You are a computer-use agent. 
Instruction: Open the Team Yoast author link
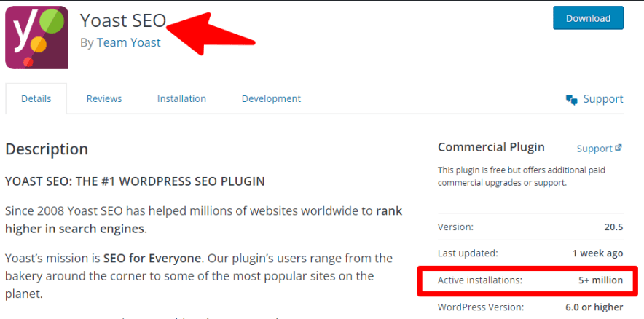128,43
